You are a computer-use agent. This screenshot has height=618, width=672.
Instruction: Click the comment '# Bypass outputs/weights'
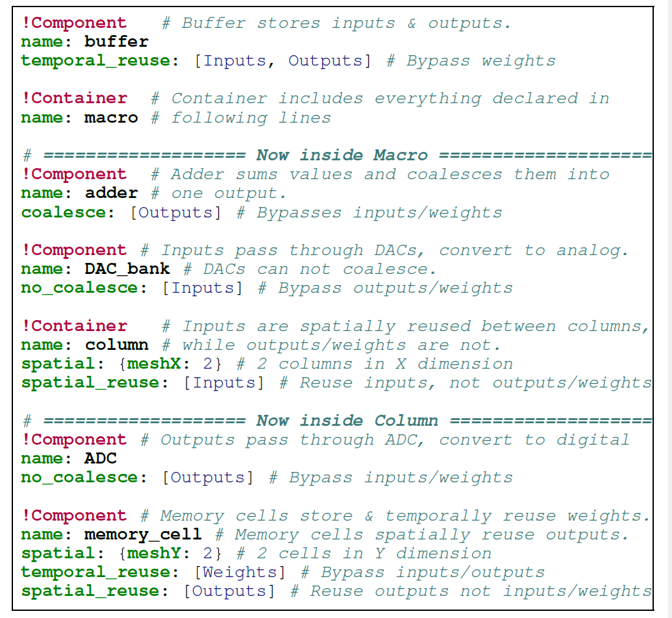[386, 288]
